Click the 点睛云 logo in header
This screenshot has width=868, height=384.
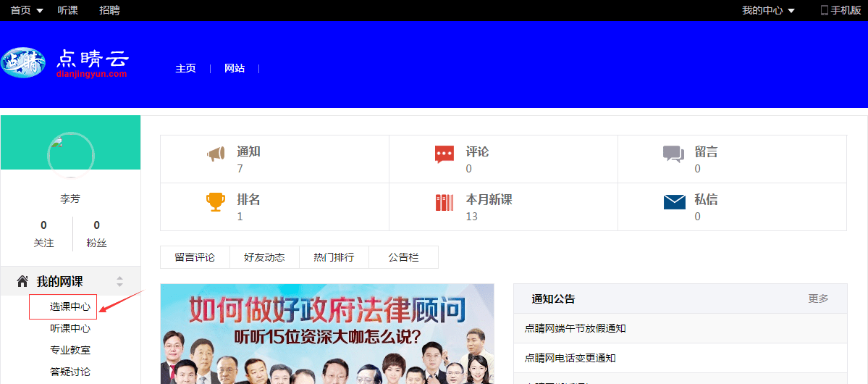click(65, 63)
